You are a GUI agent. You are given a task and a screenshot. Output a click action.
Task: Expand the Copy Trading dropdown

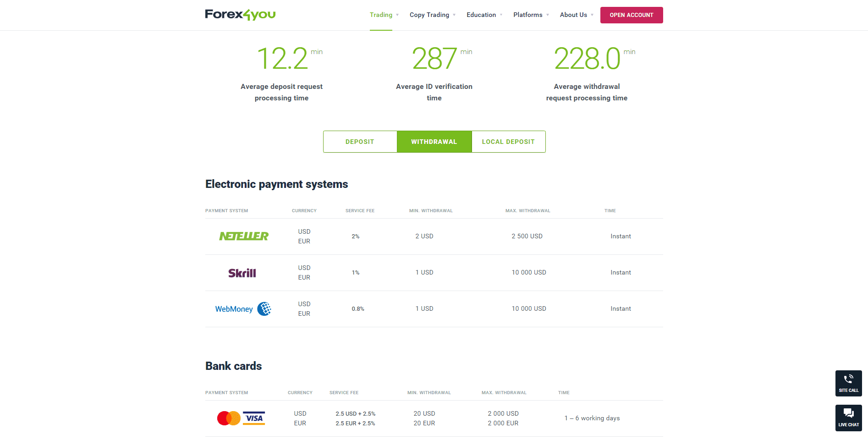432,15
